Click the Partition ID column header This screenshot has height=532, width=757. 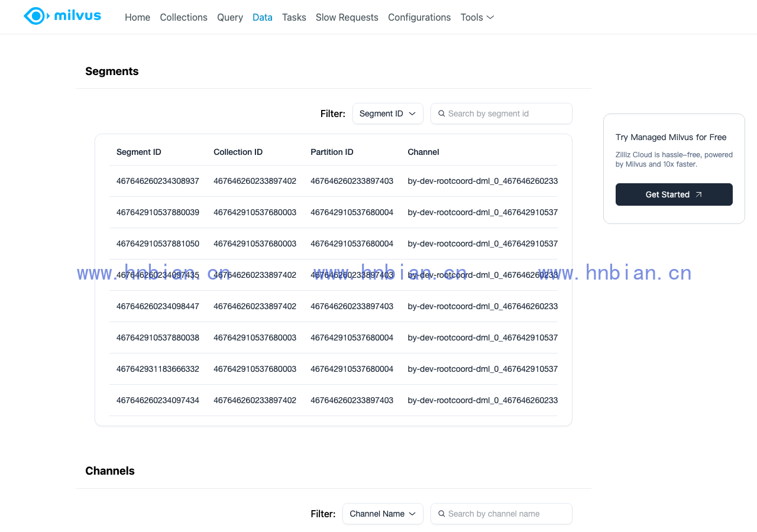click(332, 152)
